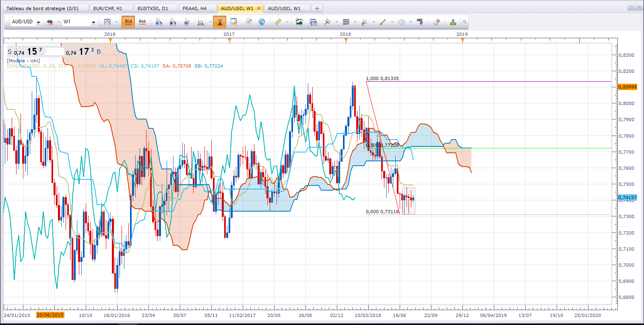644x325 pixels.
Task: Toggle the Ask price display
Action: pyautogui.click(x=142, y=22)
